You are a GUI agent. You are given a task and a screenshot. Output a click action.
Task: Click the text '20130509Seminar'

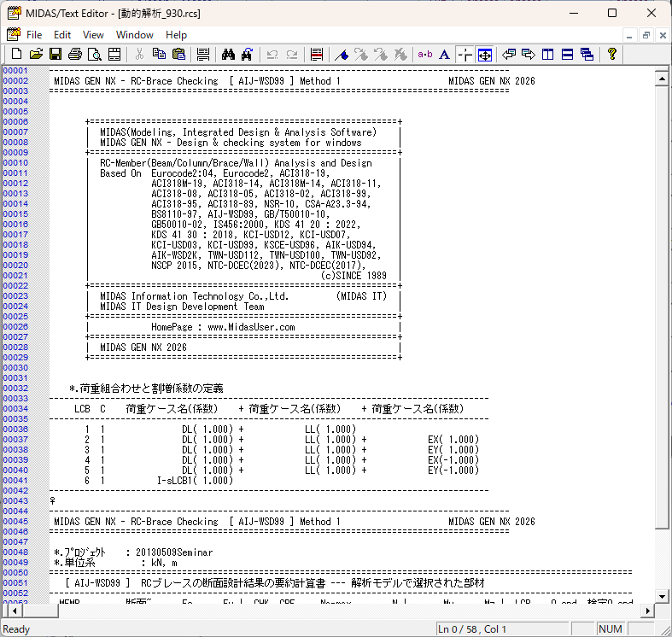pos(174,552)
